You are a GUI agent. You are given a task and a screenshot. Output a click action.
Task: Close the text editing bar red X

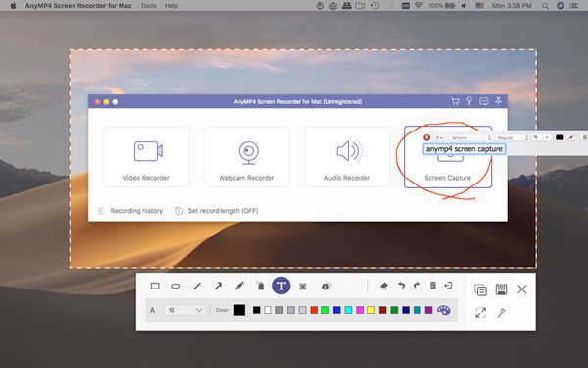point(426,137)
